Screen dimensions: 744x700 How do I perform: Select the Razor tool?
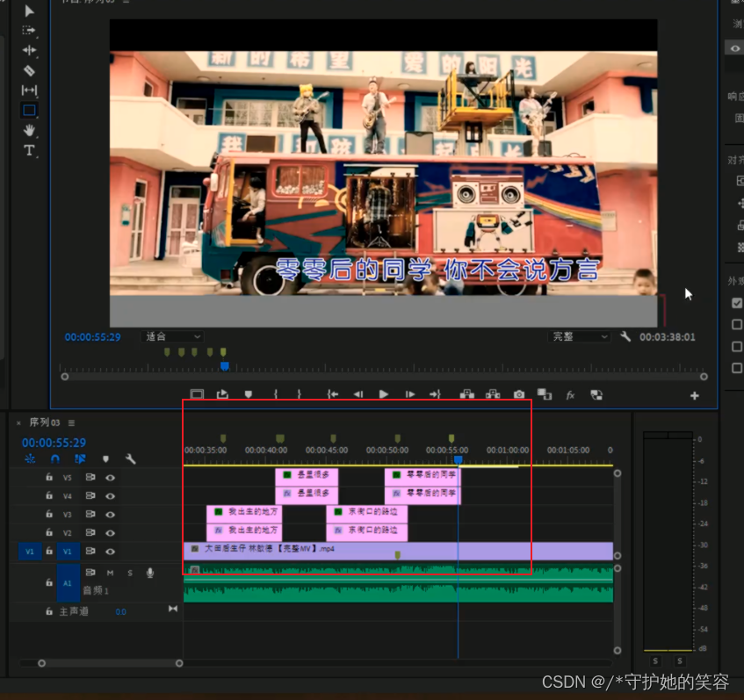(29, 71)
